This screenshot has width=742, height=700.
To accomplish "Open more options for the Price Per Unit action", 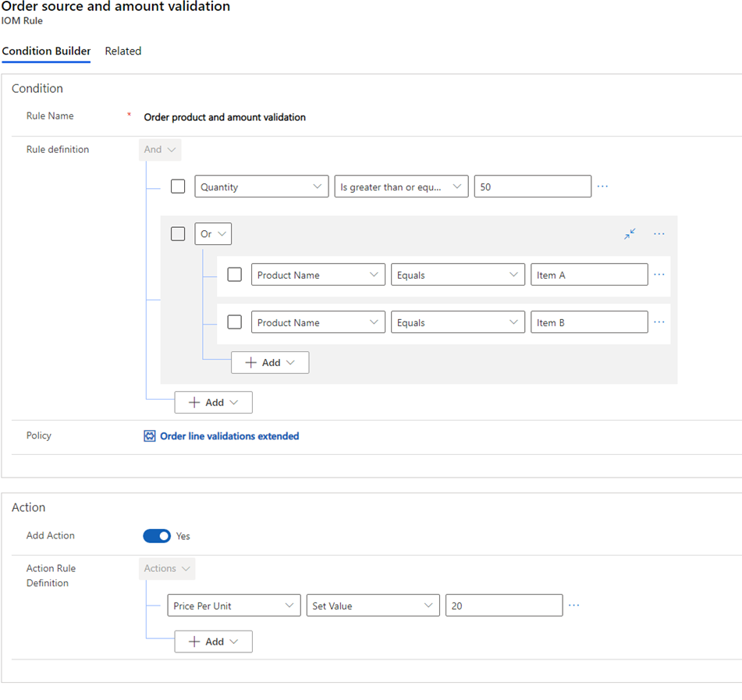I will (573, 606).
